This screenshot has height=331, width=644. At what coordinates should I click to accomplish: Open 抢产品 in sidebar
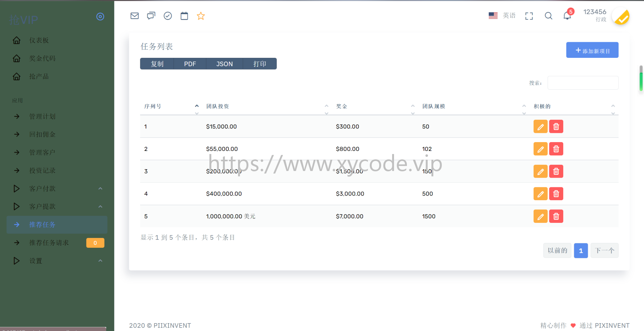point(57,76)
